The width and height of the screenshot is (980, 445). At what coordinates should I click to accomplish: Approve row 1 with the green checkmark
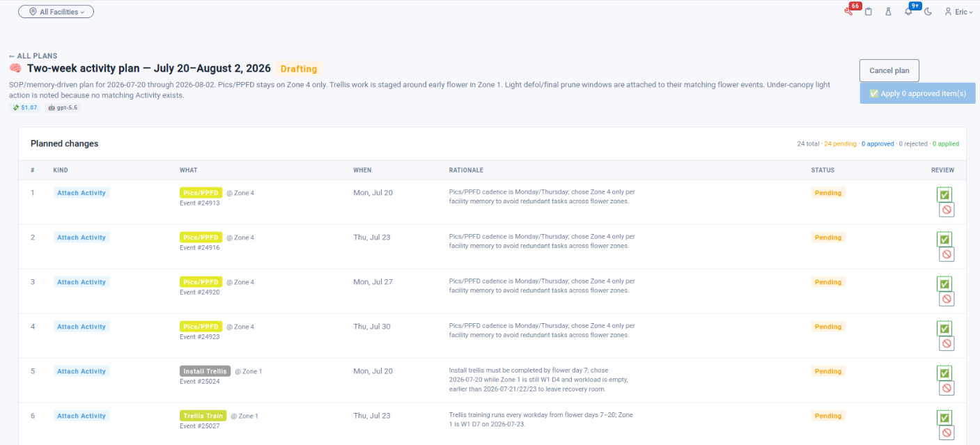tap(944, 194)
